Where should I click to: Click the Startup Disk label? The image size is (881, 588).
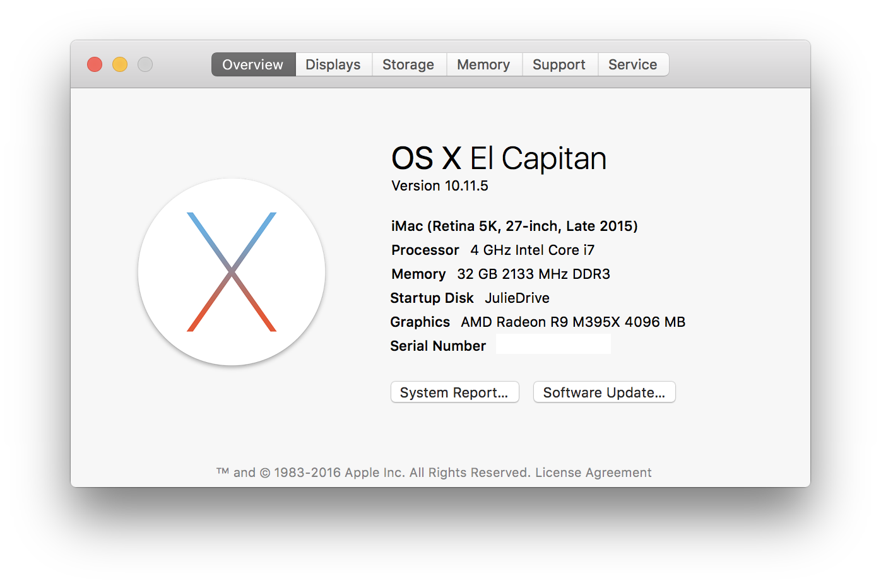click(432, 298)
